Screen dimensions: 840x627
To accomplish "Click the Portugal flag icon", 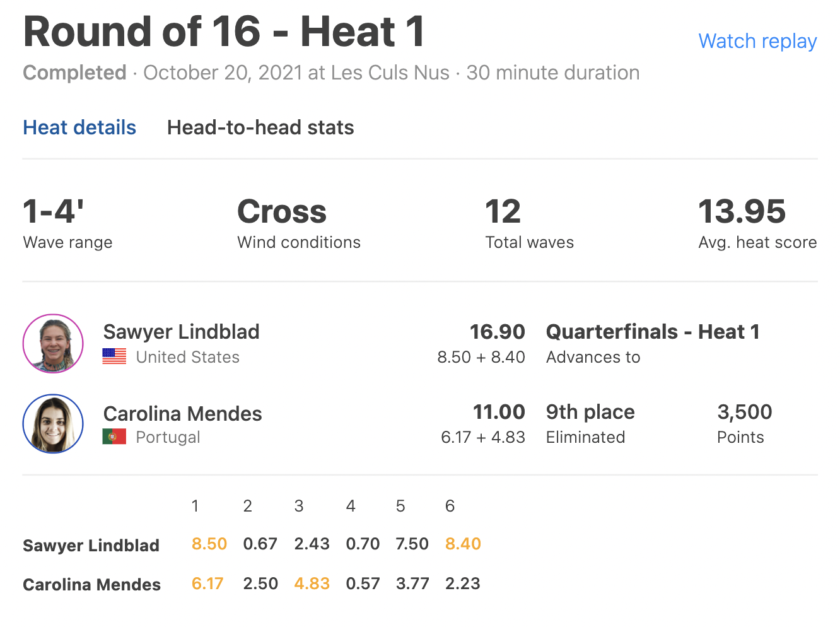I will click(x=114, y=437).
